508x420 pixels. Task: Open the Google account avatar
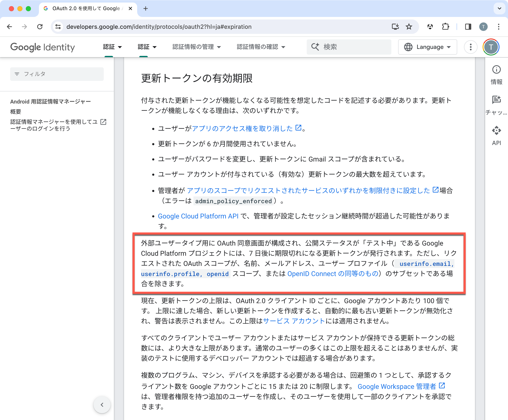[491, 47]
